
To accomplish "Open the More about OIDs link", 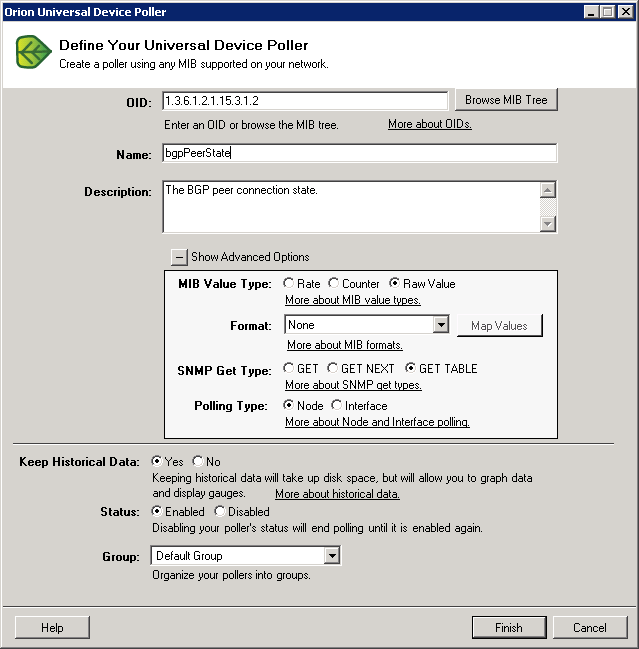I will click(x=430, y=124).
